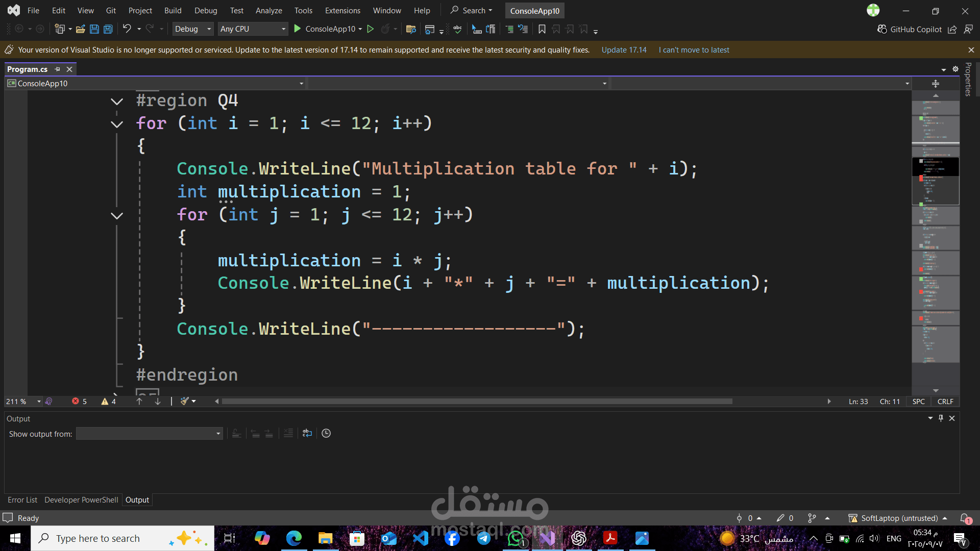Go to the next issue with down arrow
The width and height of the screenshot is (980, 551).
click(158, 402)
